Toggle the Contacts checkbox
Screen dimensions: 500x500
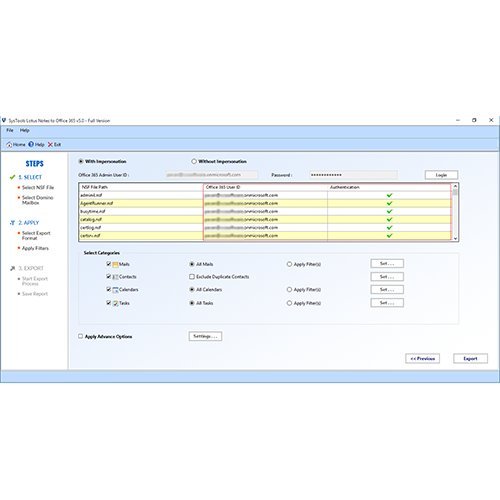tap(108, 276)
